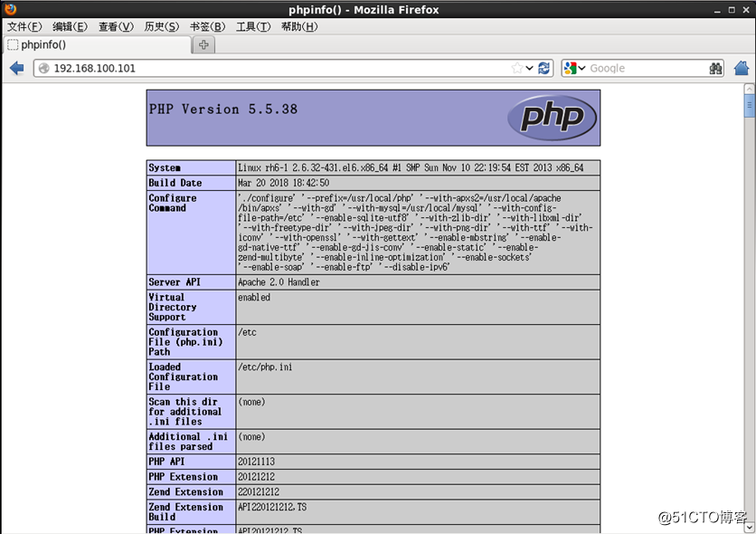Click 'Virtual Directory Support' label
Viewport: 756px width, 534px height.
point(173,308)
